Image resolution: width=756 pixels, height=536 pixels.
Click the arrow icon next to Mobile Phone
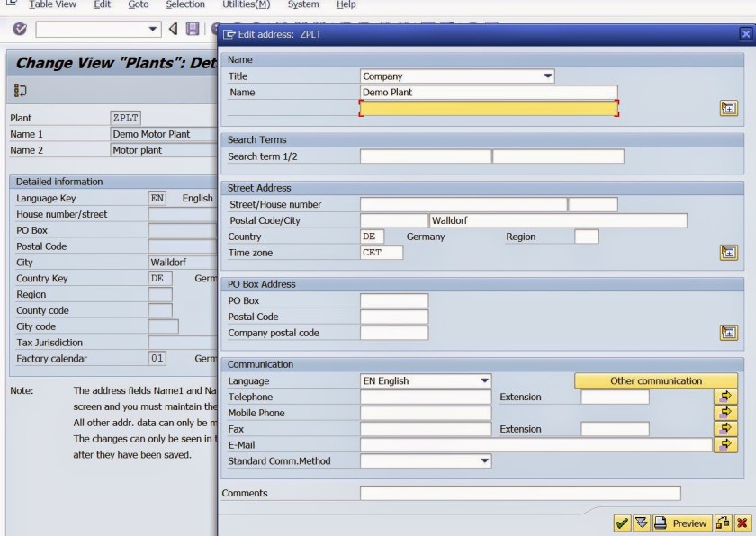pos(725,413)
